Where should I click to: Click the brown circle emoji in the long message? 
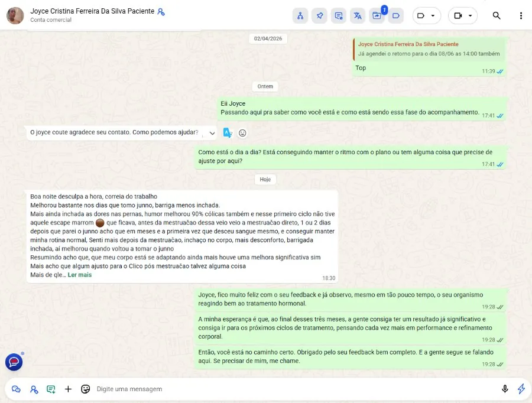100,223
